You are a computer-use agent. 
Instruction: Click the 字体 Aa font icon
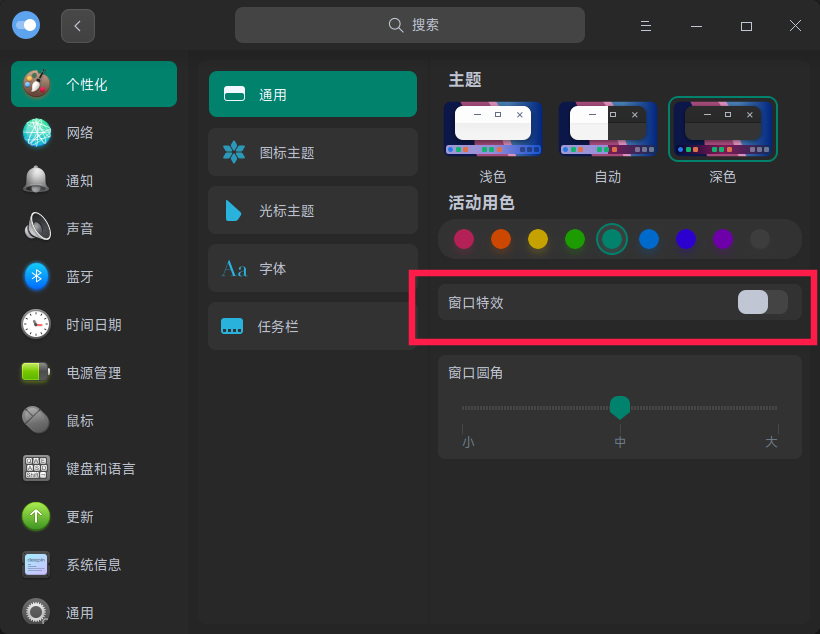(x=234, y=269)
